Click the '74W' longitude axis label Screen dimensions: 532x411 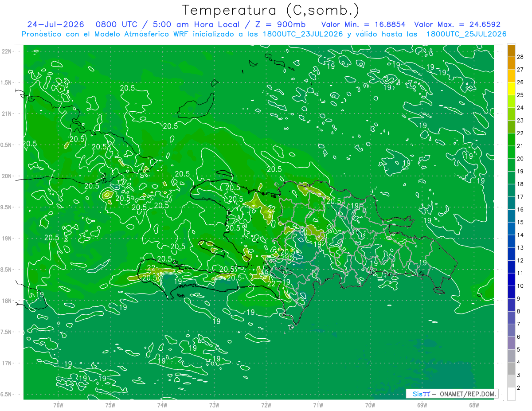[x=162, y=405]
